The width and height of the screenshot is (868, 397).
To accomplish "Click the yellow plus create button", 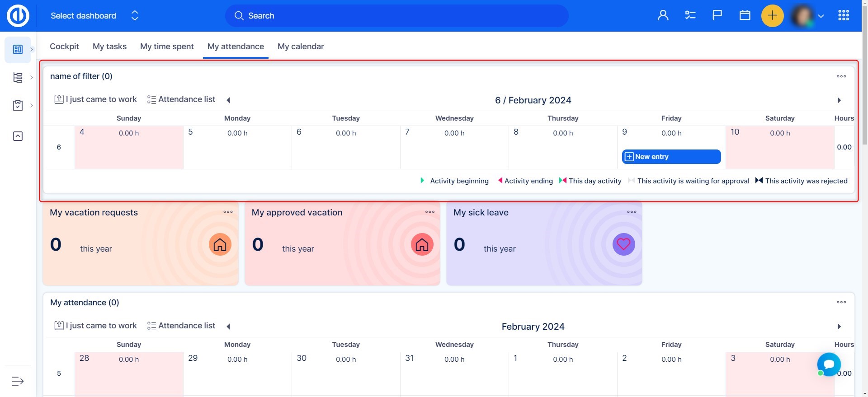I will pyautogui.click(x=772, y=16).
